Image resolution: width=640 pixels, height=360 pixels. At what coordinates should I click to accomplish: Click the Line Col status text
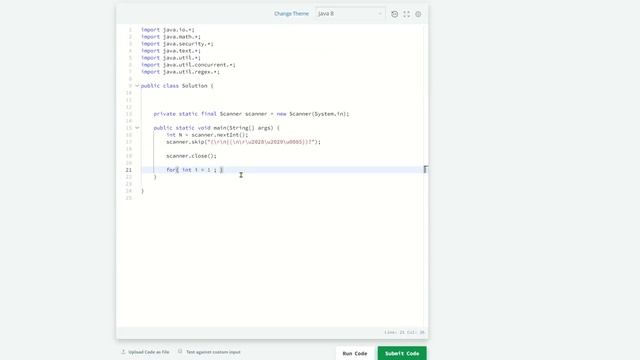pyautogui.click(x=404, y=332)
